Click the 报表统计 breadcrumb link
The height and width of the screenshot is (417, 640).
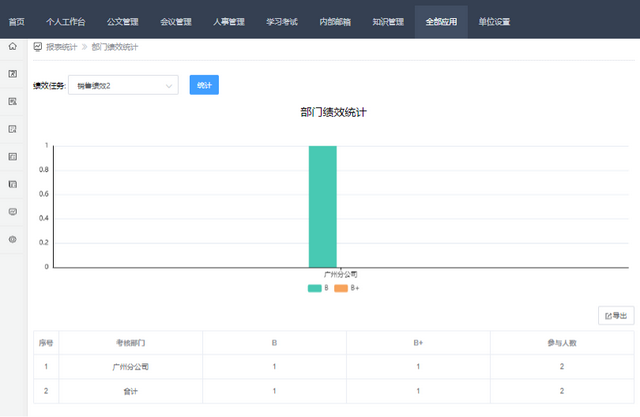pos(62,47)
